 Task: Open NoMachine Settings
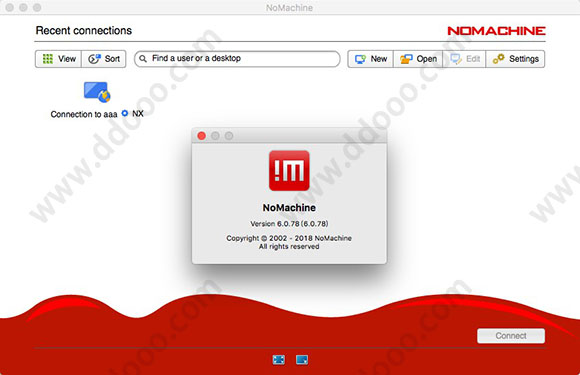516,59
